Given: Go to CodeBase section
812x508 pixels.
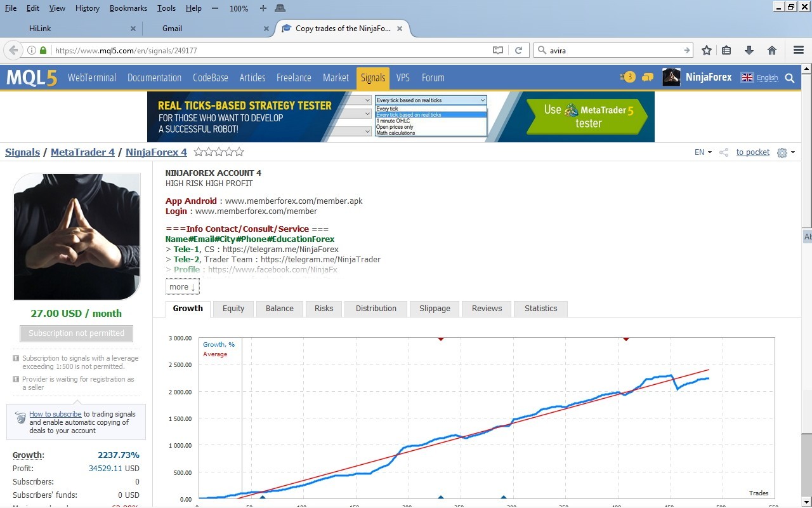Looking at the screenshot, I should (211, 77).
